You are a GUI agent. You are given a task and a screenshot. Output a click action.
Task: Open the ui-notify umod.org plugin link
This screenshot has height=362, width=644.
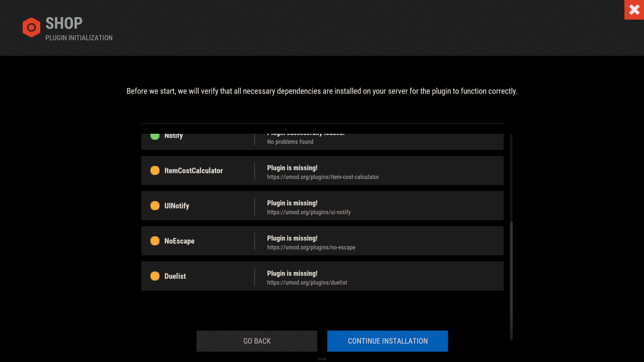308,212
